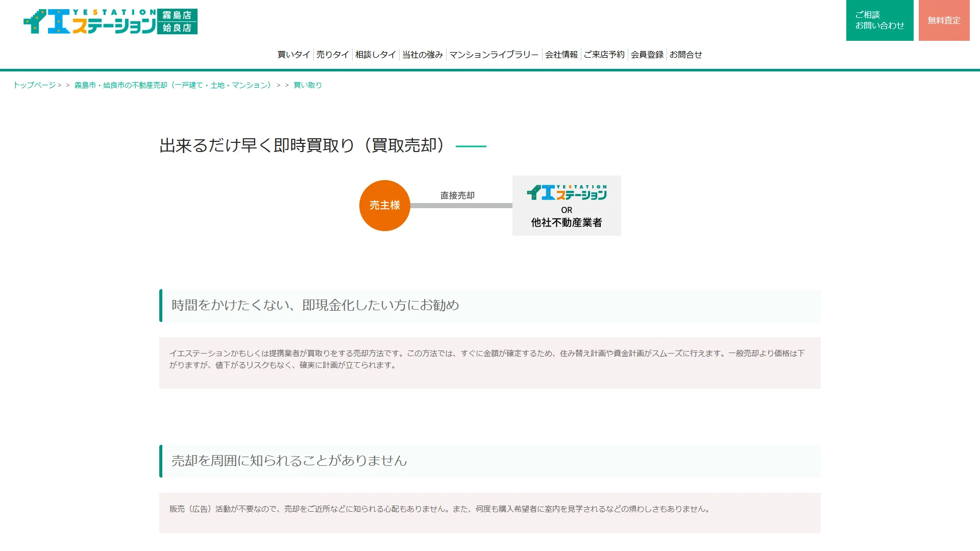This screenshot has width=980, height=551.
Task: Go to 会員登録 member registration
Action: (647, 55)
